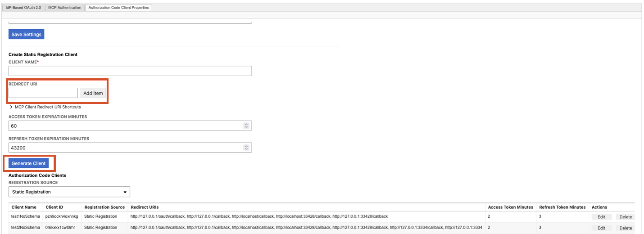
Task: Click the Redirect URIs cell for test2NoSchema
Action: [306, 228]
